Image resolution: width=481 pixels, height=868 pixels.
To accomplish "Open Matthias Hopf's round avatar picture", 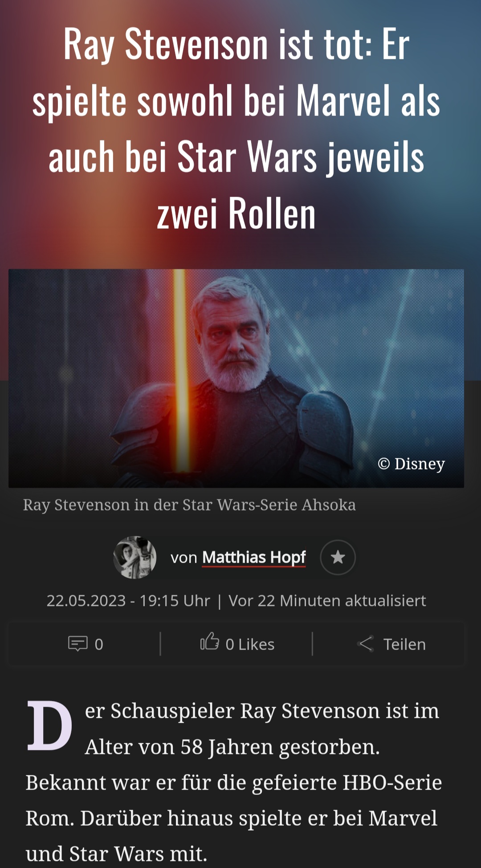I will 135,557.
